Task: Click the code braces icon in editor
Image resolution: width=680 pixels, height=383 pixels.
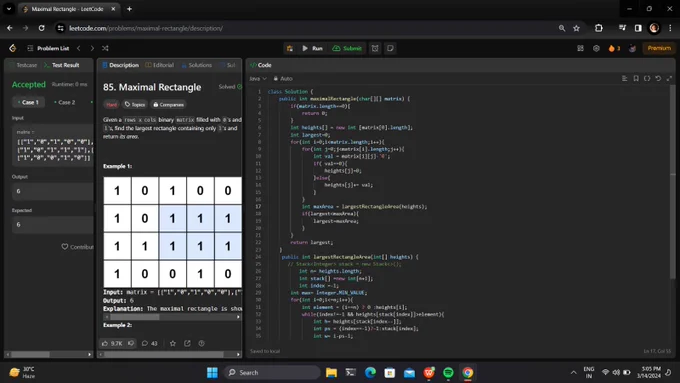Action: [647, 79]
